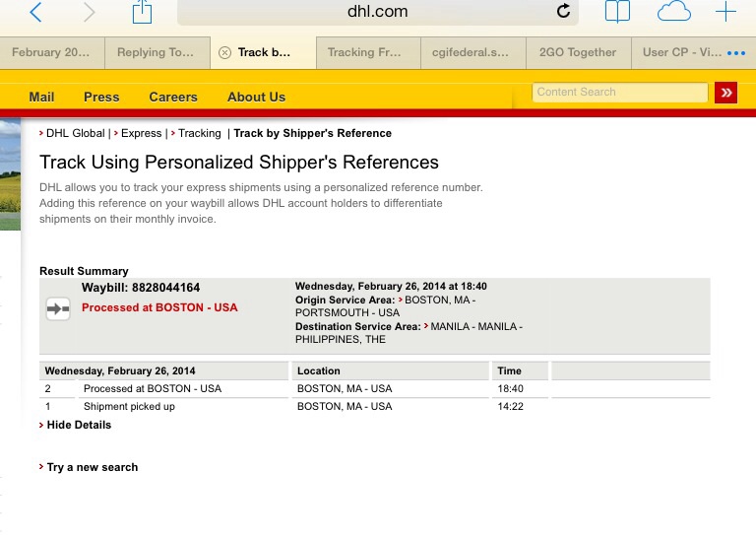Switch to the 2GO Together tab
Image resolution: width=756 pixels, height=536 pixels.
(x=578, y=52)
